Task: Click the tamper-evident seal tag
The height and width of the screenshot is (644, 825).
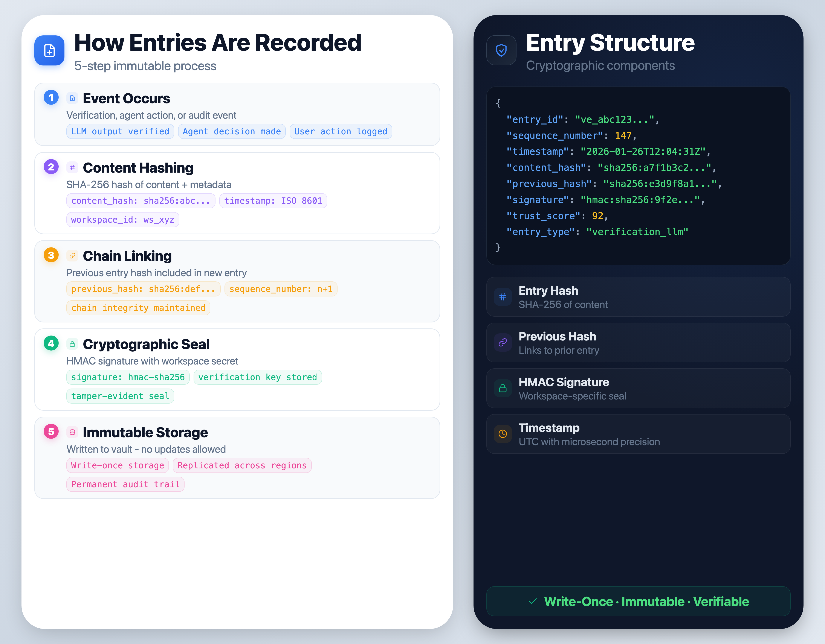Action: point(120,396)
